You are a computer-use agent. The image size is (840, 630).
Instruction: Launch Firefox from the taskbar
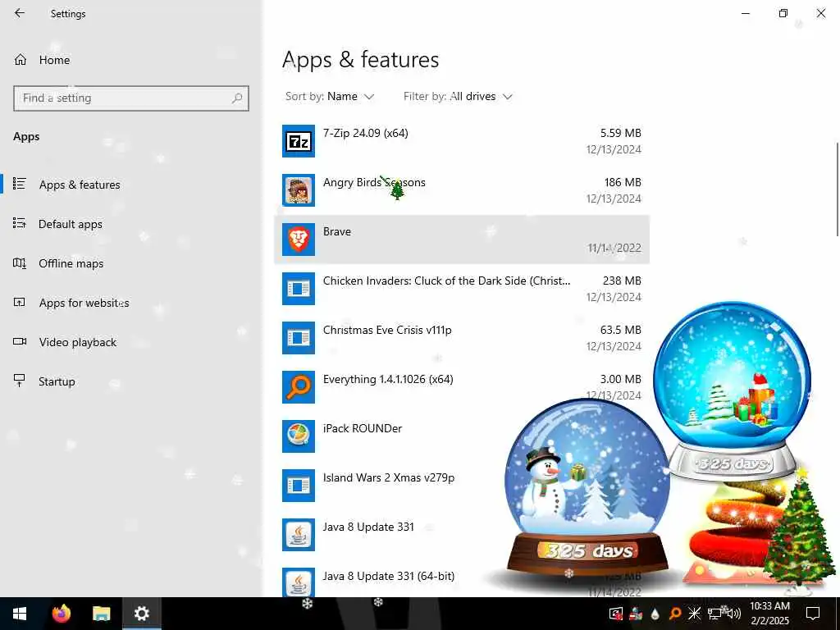(61, 614)
